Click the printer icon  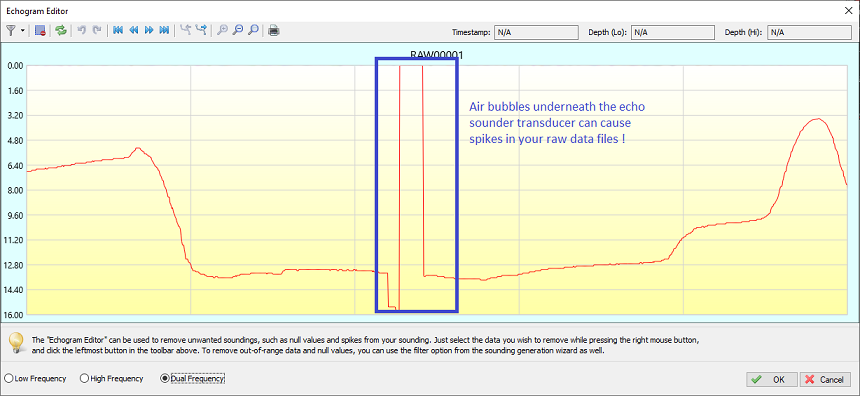click(x=274, y=31)
